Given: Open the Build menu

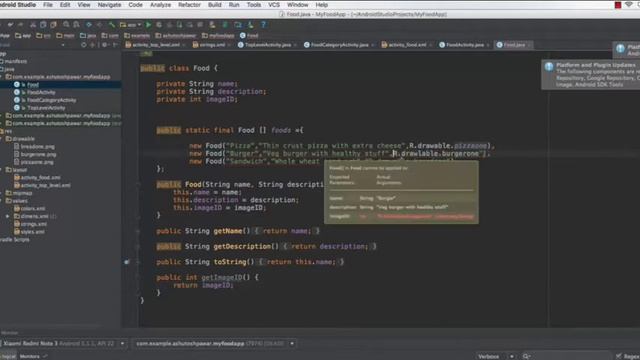Looking at the screenshot, I should [x=215, y=5].
